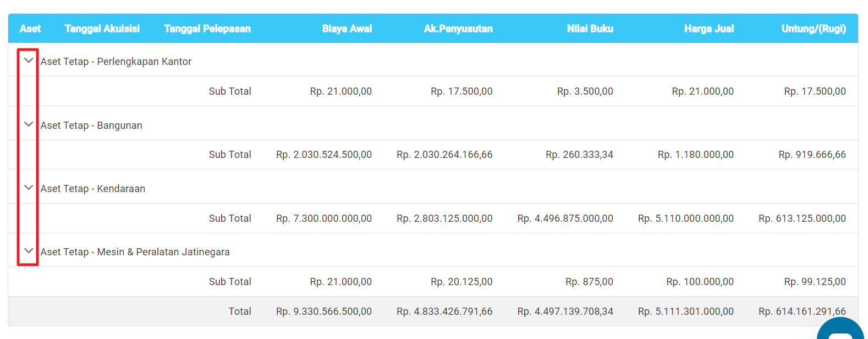Viewport: 868px width, 339px height.
Task: Click the Ak.Penyusutan column header
Action: [458, 29]
